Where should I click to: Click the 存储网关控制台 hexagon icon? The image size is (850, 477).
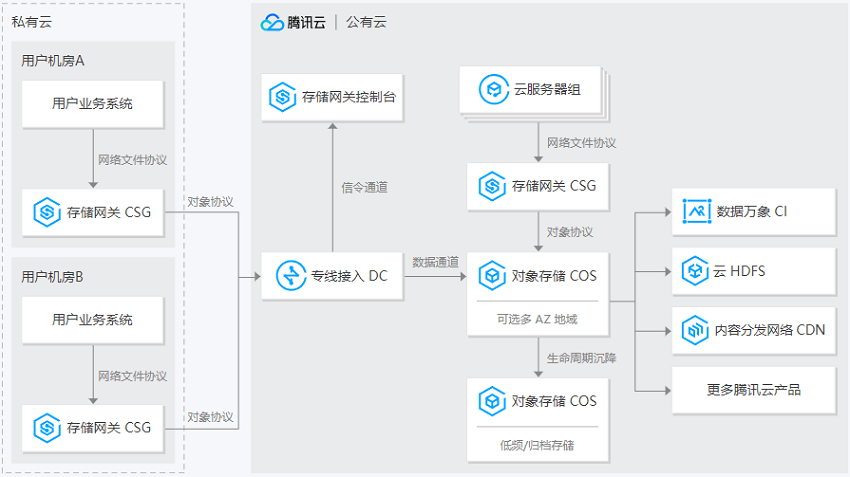click(x=282, y=97)
